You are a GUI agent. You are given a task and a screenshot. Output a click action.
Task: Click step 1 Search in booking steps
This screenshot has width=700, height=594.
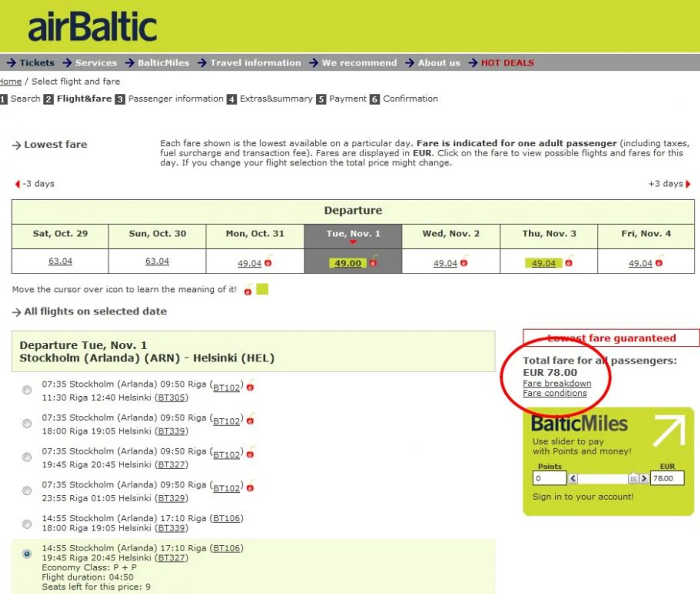click(x=25, y=99)
